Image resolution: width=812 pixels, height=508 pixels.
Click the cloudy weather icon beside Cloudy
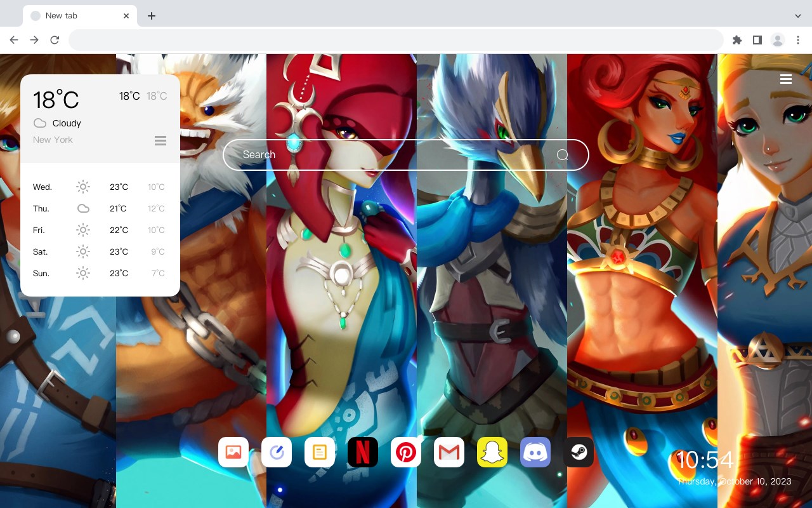pyautogui.click(x=40, y=123)
